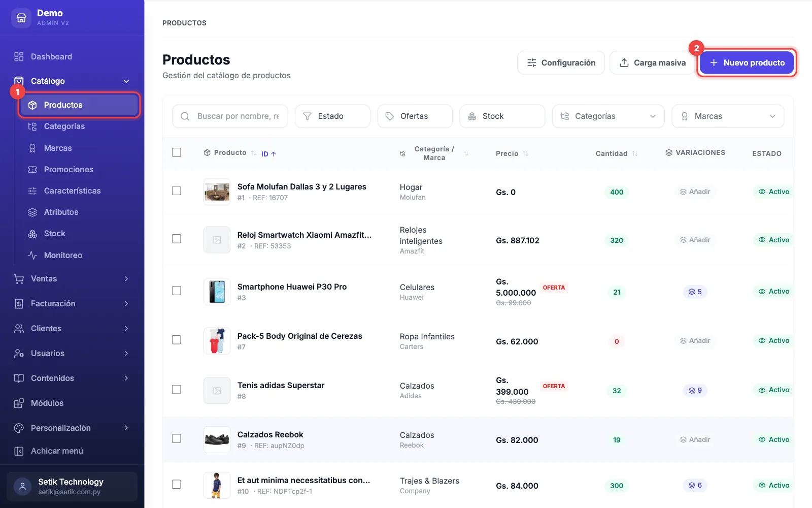The width and height of the screenshot is (812, 508).
Task: Open the Categorías filter dropdown
Action: click(x=608, y=116)
